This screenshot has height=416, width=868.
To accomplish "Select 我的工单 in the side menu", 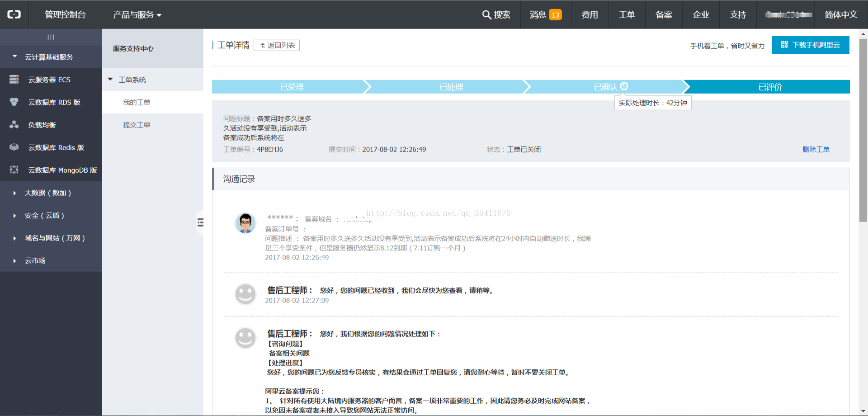I will click(152, 102).
